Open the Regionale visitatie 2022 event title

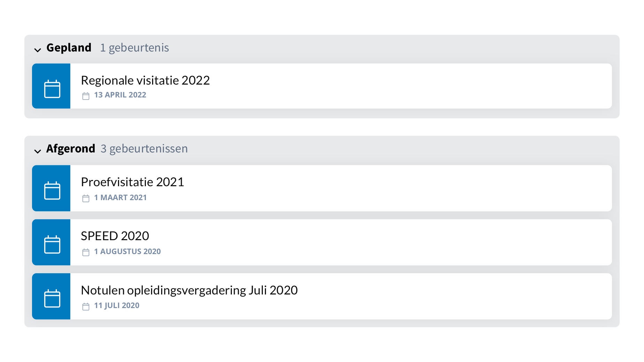pyautogui.click(x=145, y=80)
